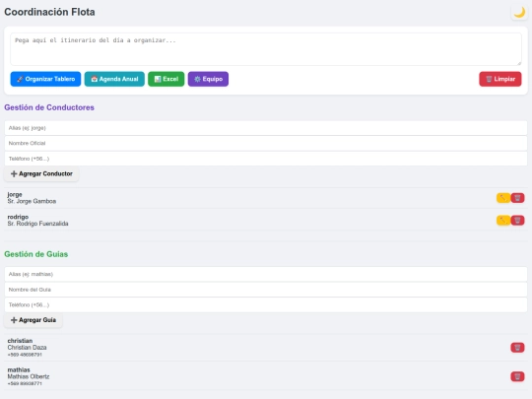Click the Organizar Tablero button
The width and height of the screenshot is (532, 399).
45,79
